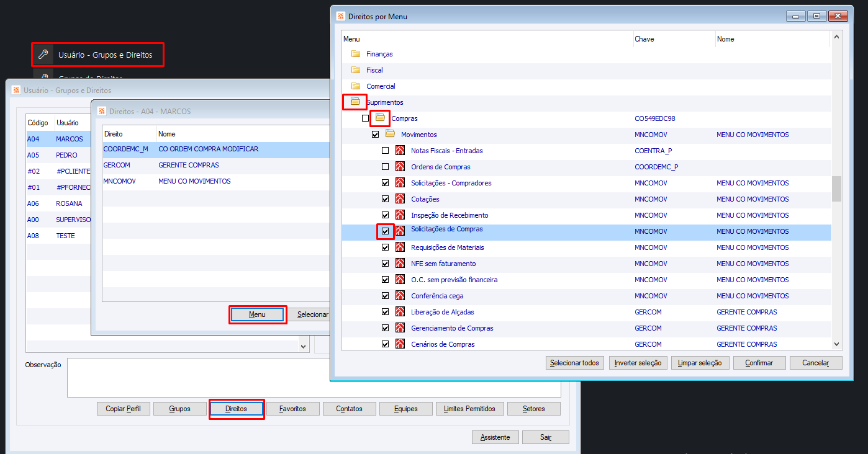868x454 pixels.
Task: Enable the Notas Fiscais - Entradas checkbox
Action: point(385,151)
